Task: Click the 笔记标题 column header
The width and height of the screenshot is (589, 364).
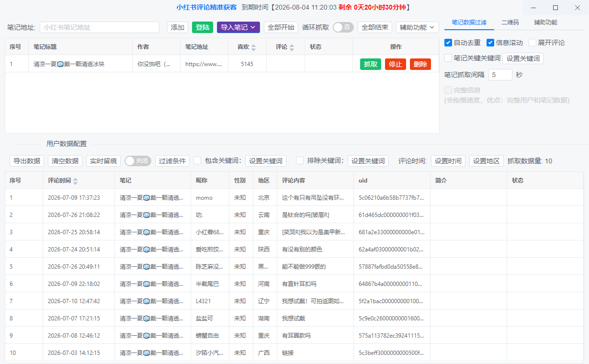Action: pos(80,46)
